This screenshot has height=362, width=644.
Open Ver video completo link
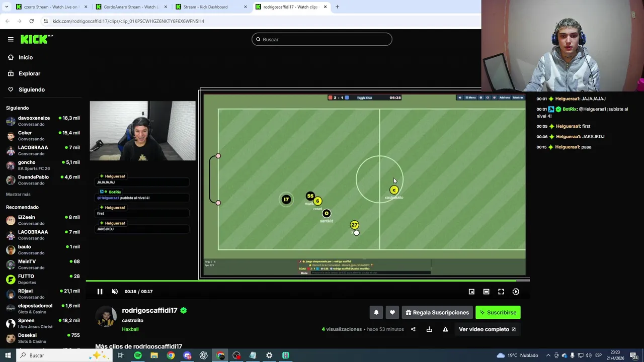coord(487,329)
